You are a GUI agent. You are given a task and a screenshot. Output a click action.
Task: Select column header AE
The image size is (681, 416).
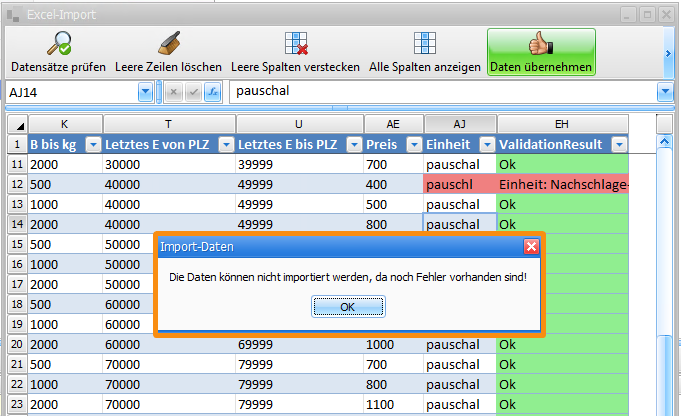(394, 124)
